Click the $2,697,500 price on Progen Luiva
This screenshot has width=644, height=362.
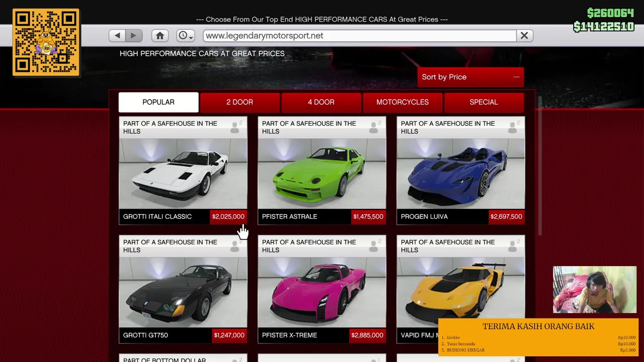pos(506,217)
